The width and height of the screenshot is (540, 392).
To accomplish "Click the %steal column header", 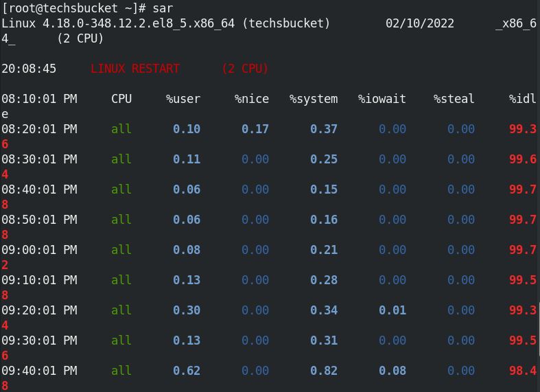I will coord(454,99).
